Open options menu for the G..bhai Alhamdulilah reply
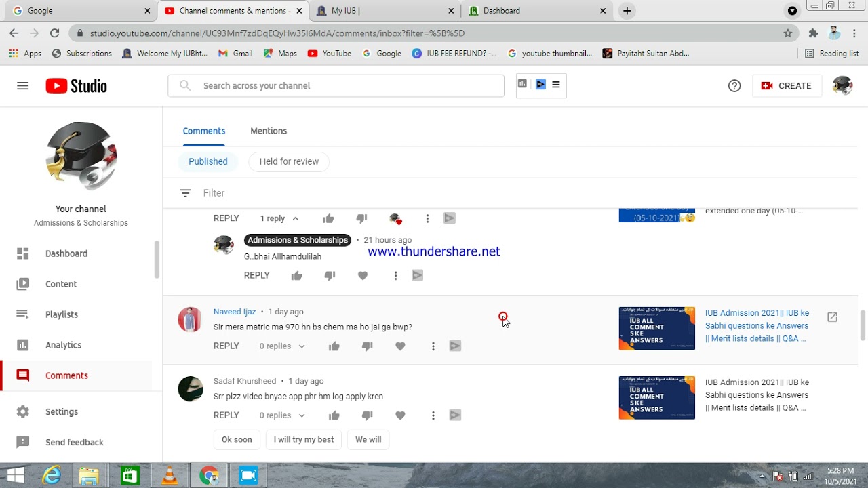The image size is (868, 488). tap(395, 276)
